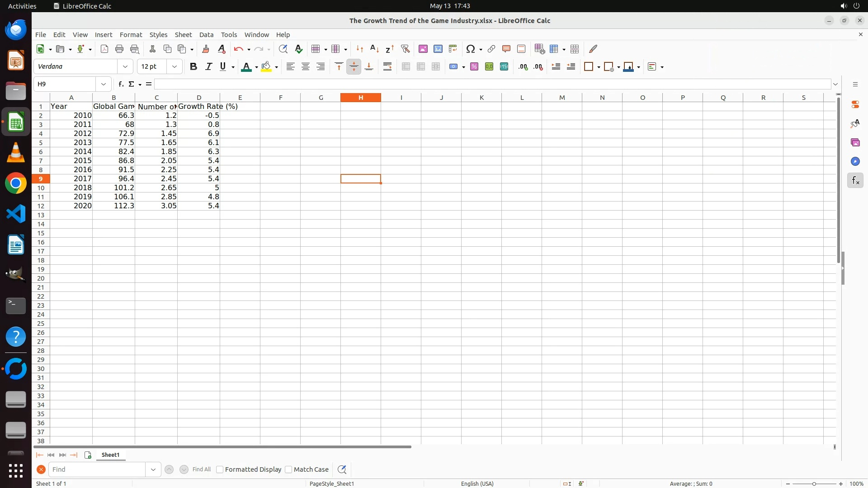868x488 pixels.
Task: Insert a chart using the toolbar icon
Action: 438,49
